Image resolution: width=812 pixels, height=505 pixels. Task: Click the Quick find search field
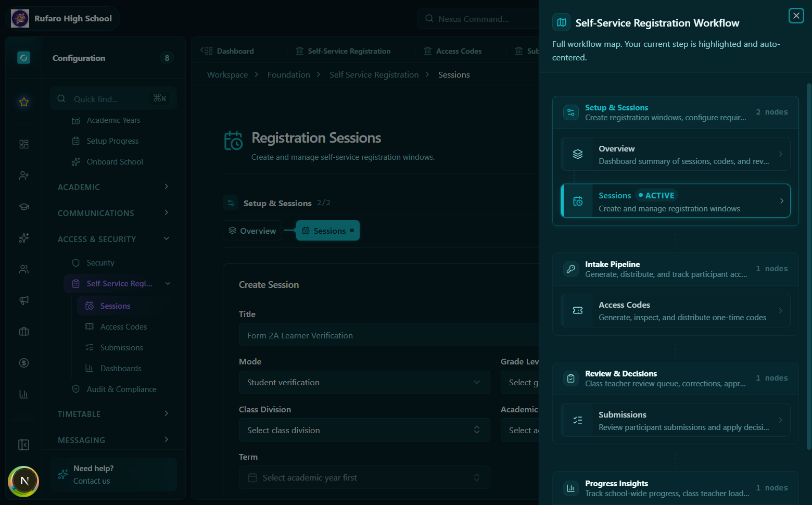[113, 98]
